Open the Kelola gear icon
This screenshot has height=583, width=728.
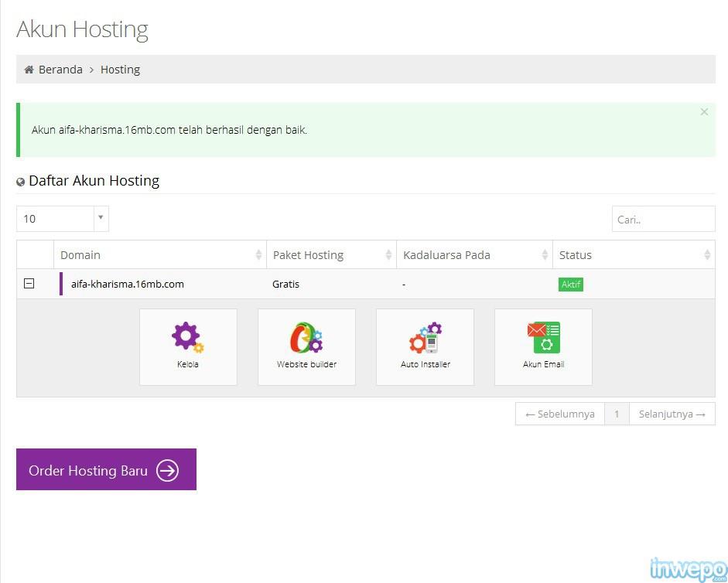[x=187, y=339]
